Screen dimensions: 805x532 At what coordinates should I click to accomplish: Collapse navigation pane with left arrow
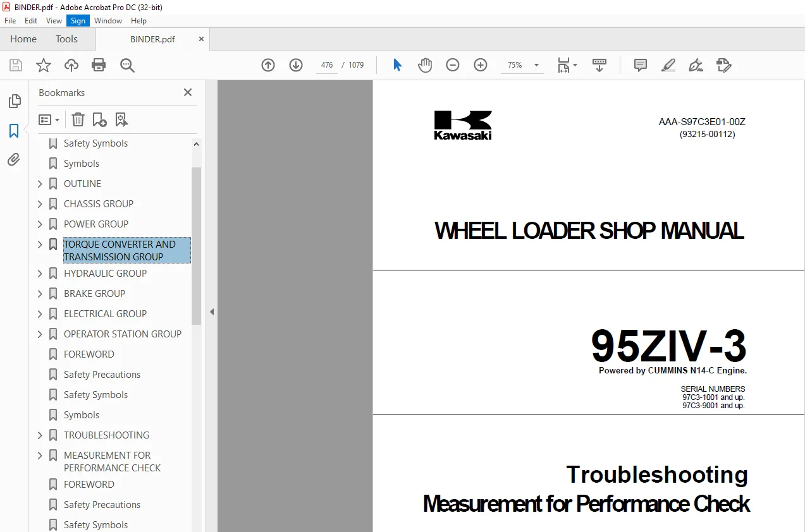click(x=212, y=311)
